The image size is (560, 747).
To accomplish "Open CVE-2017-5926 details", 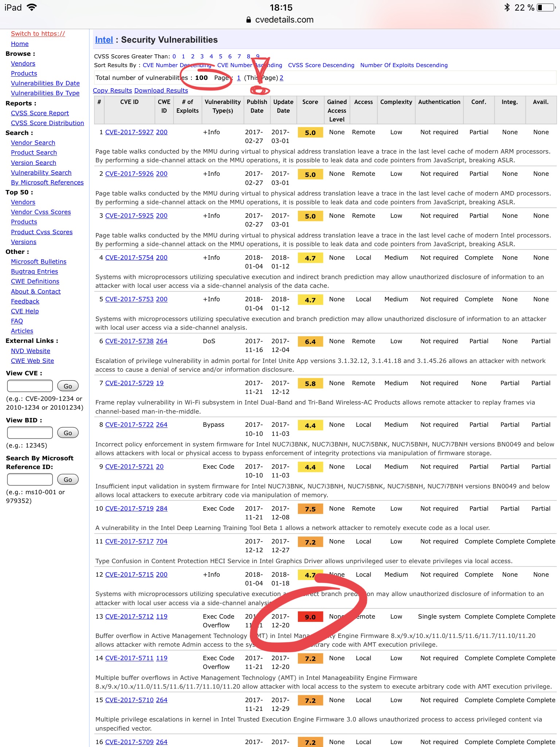I will 129,174.
